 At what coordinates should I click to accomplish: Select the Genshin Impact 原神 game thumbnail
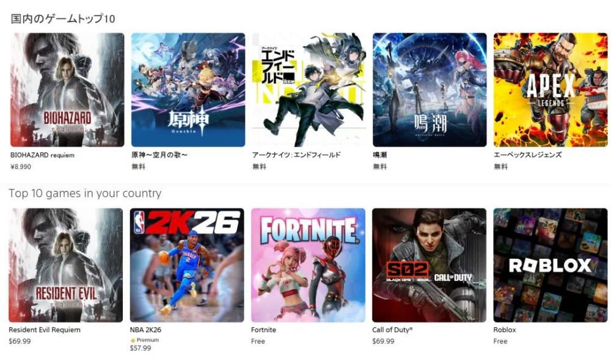[188, 90]
